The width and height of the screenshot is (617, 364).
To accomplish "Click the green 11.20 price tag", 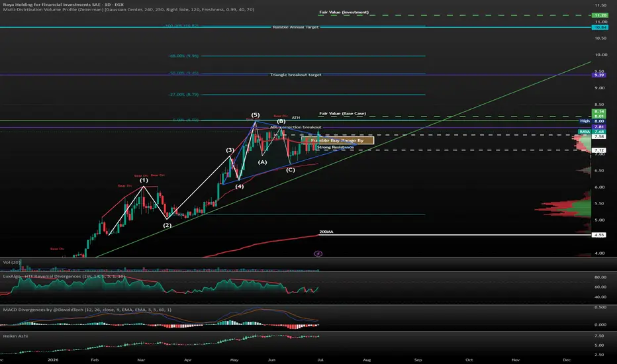I will (x=599, y=15).
